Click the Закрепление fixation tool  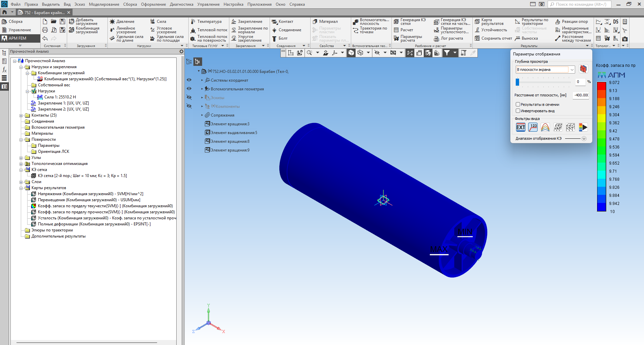click(234, 21)
